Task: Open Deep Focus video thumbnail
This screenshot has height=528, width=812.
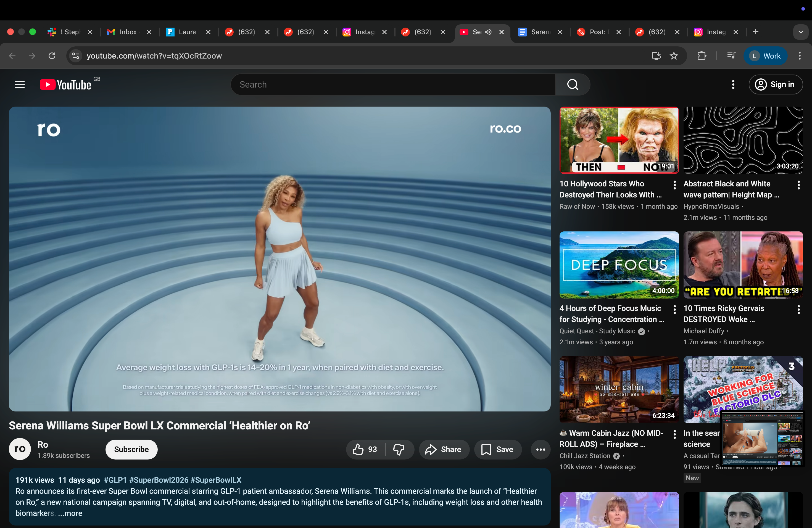Action: click(x=619, y=265)
